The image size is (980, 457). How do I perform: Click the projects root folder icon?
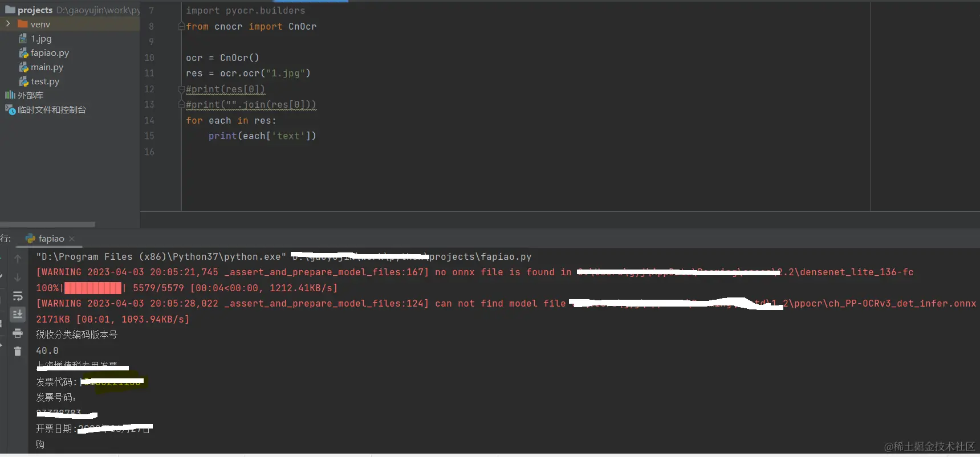[10, 10]
